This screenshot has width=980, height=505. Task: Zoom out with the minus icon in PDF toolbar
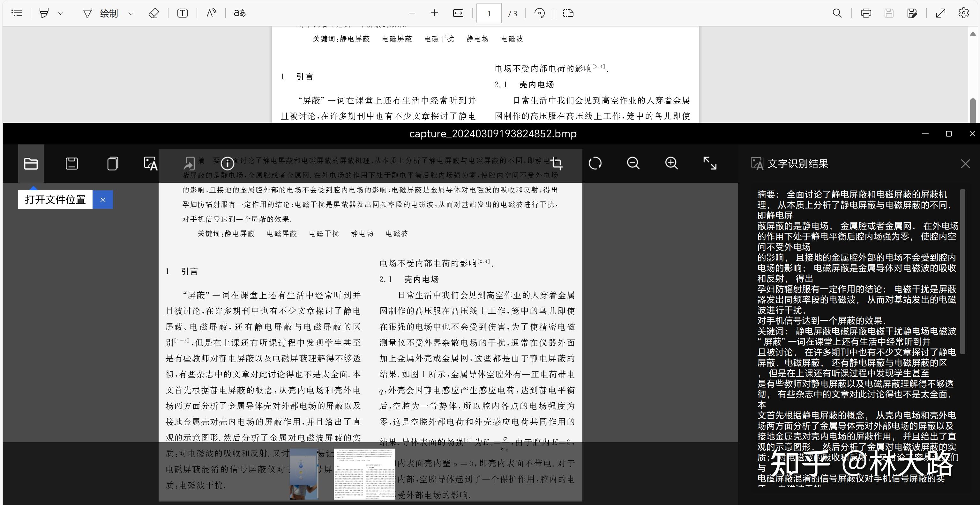(412, 13)
